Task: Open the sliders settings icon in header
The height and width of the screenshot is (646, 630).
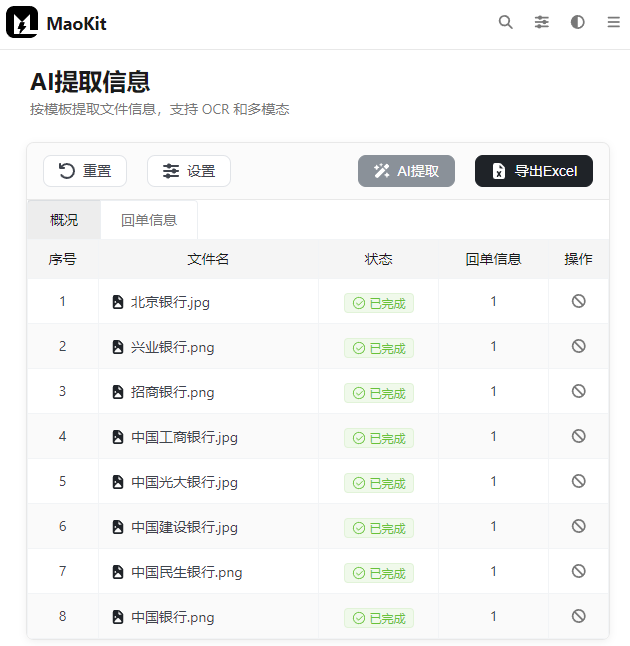Action: pos(541,22)
